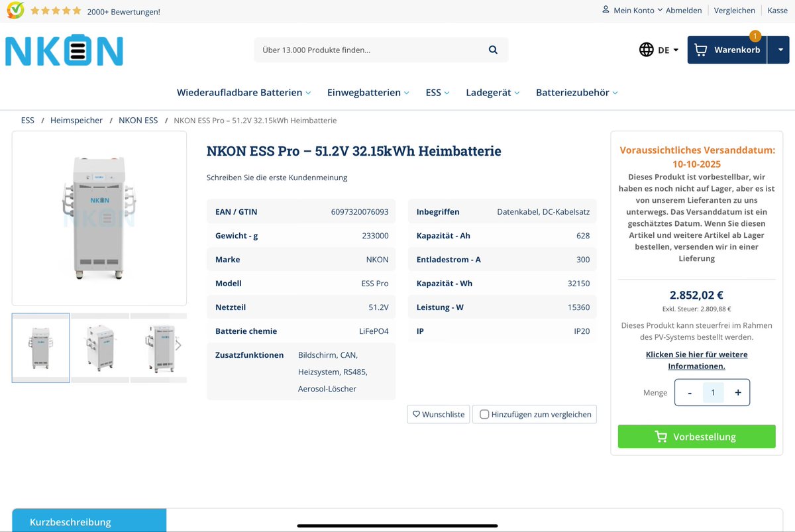Click capacity value 32150

tap(578, 284)
